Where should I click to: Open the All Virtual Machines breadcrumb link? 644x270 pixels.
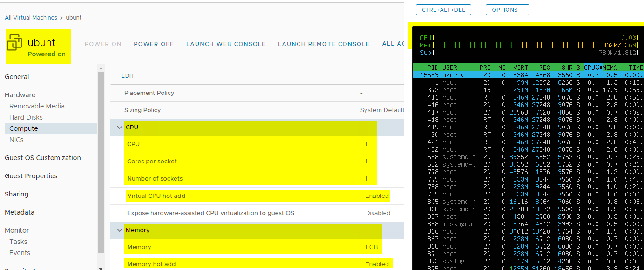(x=31, y=18)
